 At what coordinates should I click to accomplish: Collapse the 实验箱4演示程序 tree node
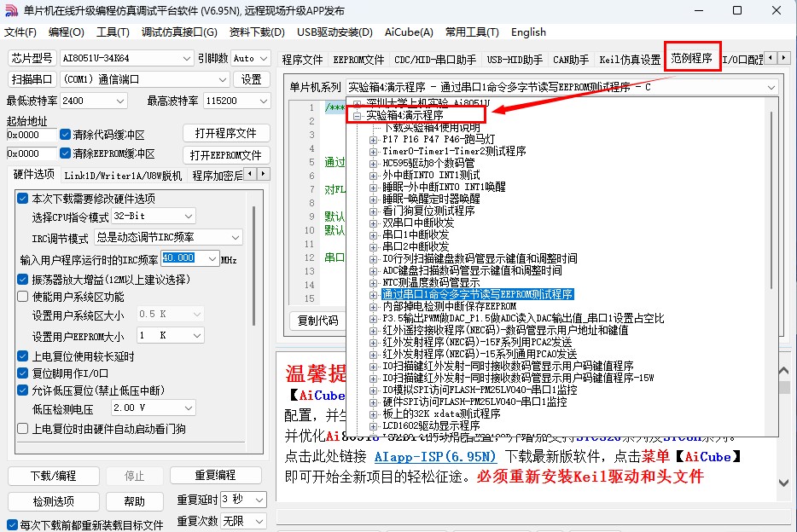click(358, 116)
